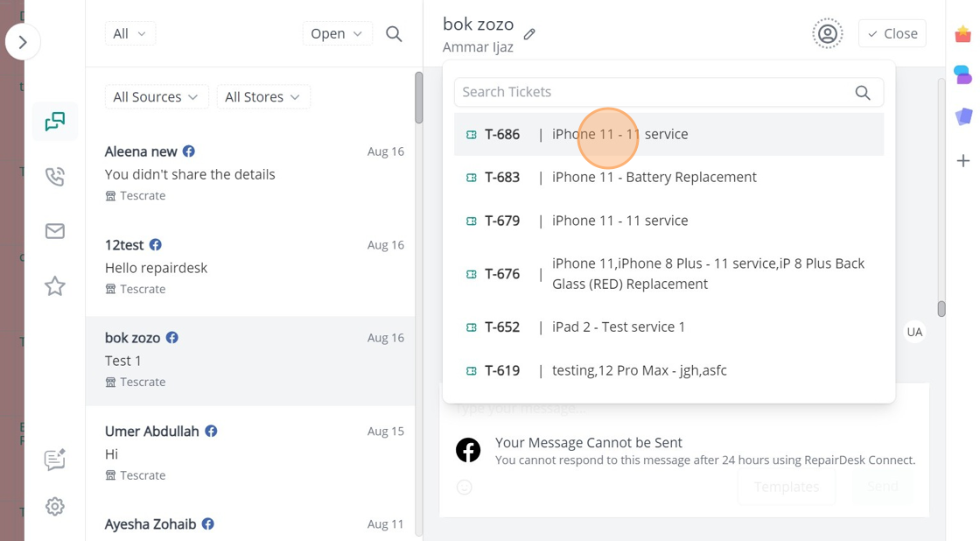Select ticket T-679 iPhone 11 service

click(x=668, y=220)
